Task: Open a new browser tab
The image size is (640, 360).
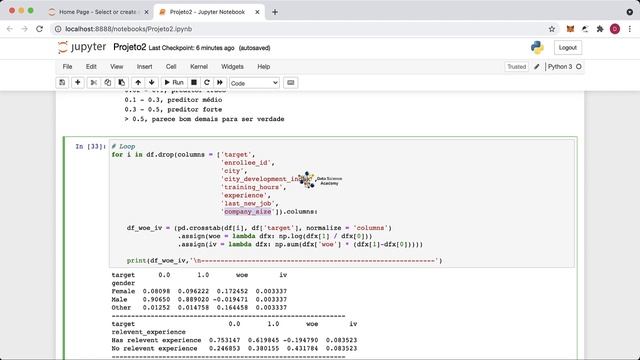Action: pos(275,12)
